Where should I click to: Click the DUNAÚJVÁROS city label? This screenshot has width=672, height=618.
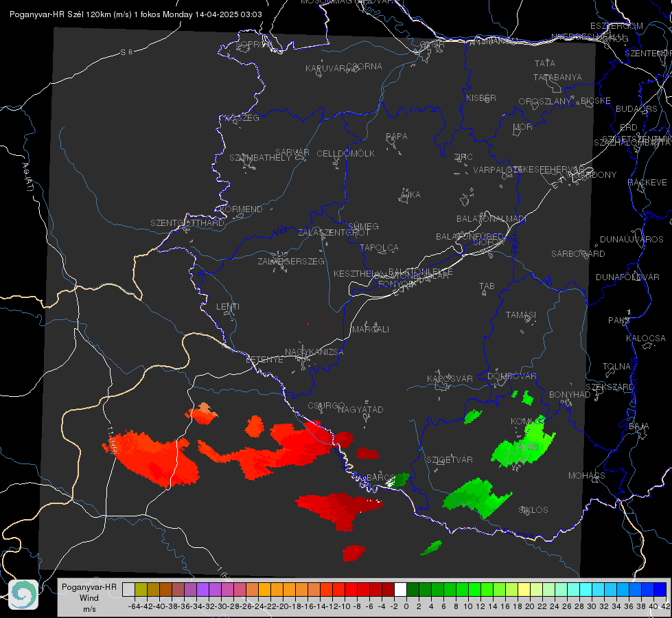coord(632,240)
